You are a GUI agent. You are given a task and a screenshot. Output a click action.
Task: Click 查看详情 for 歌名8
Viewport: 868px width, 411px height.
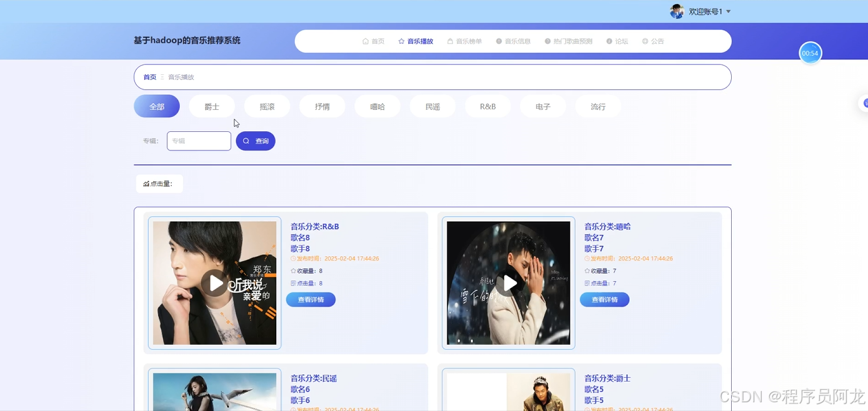(x=311, y=300)
